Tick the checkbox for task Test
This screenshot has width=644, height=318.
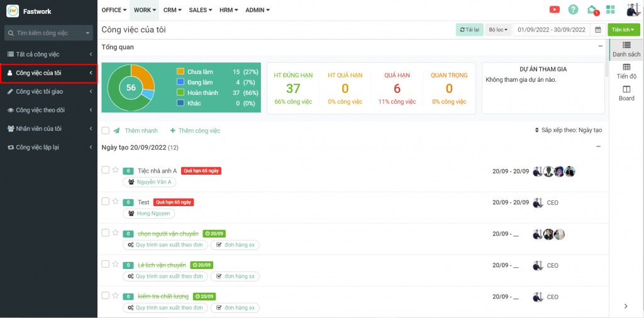point(106,202)
